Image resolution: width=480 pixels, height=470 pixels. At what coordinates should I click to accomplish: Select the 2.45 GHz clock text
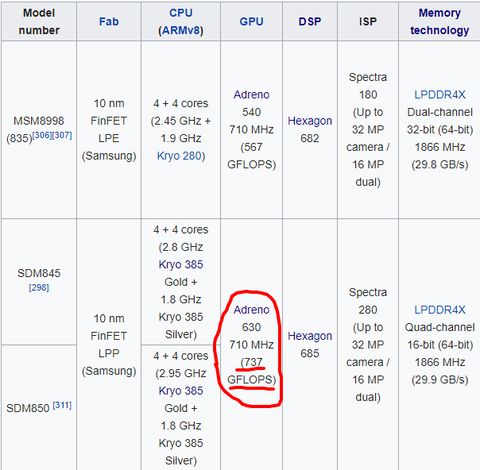click(x=178, y=121)
